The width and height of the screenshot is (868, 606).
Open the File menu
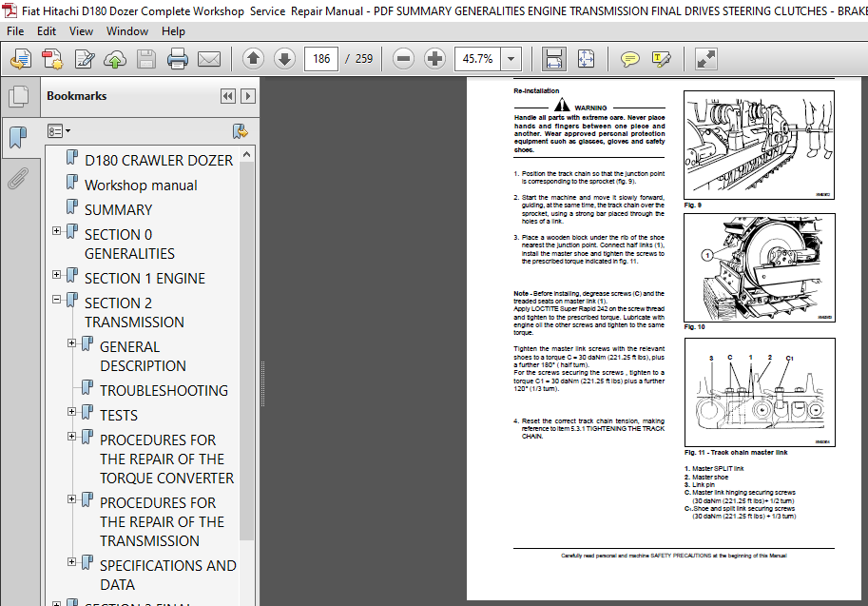click(x=15, y=31)
